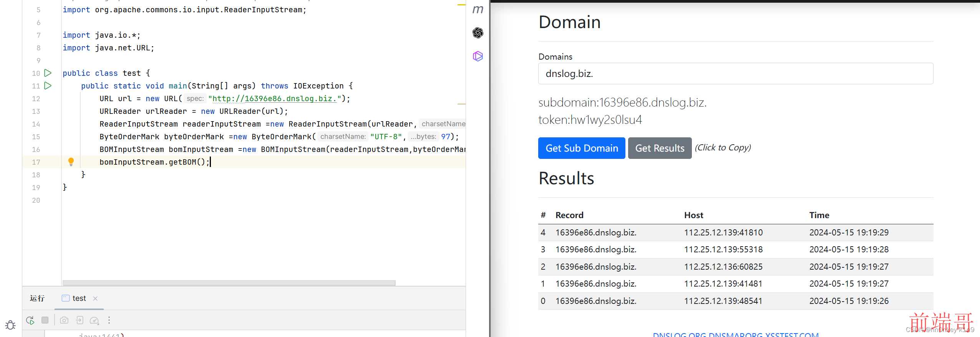Click the import java.net.URL statement
Screen dimensions: 980x337
click(108, 48)
